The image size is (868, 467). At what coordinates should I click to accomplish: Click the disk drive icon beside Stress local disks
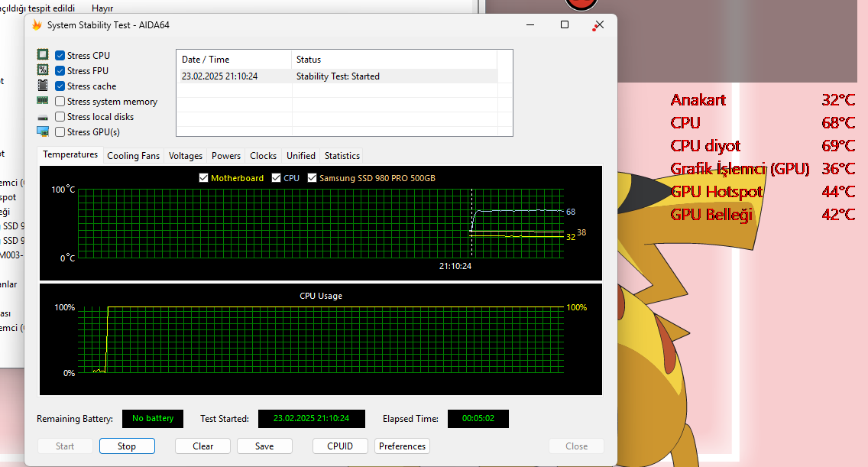pos(43,117)
